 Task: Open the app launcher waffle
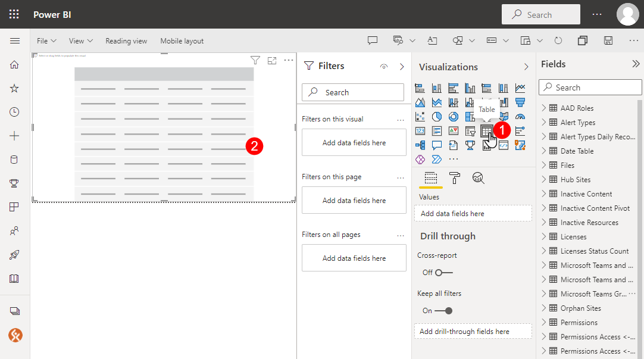point(14,14)
